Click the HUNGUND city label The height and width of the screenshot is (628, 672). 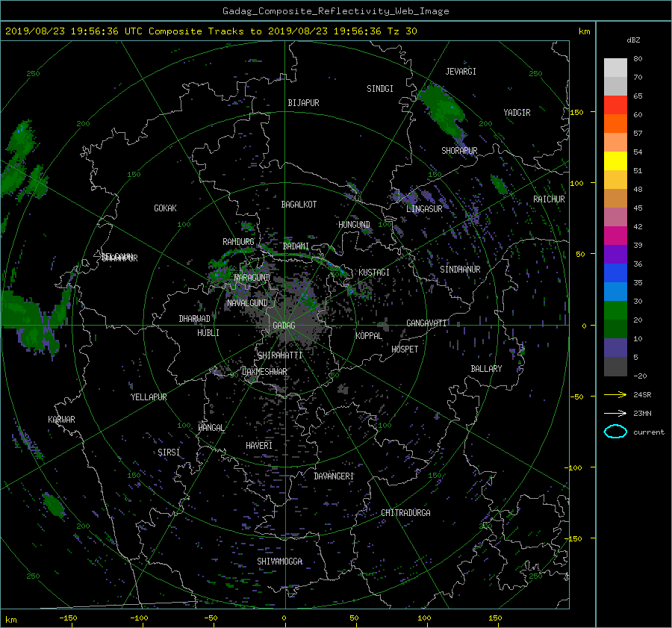[354, 225]
